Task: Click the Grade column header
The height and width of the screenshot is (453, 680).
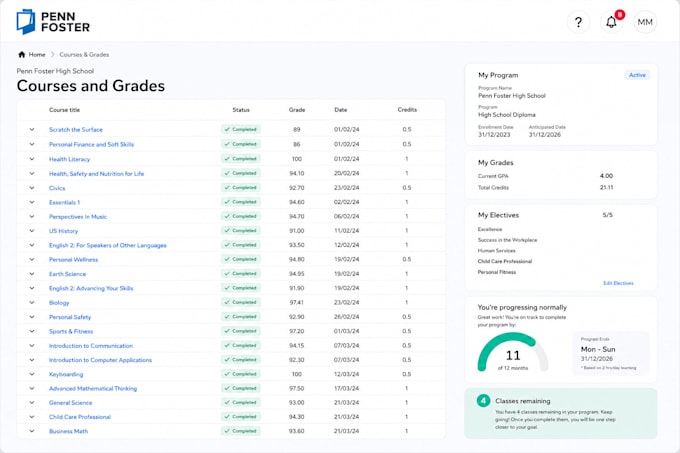Action: pos(297,110)
